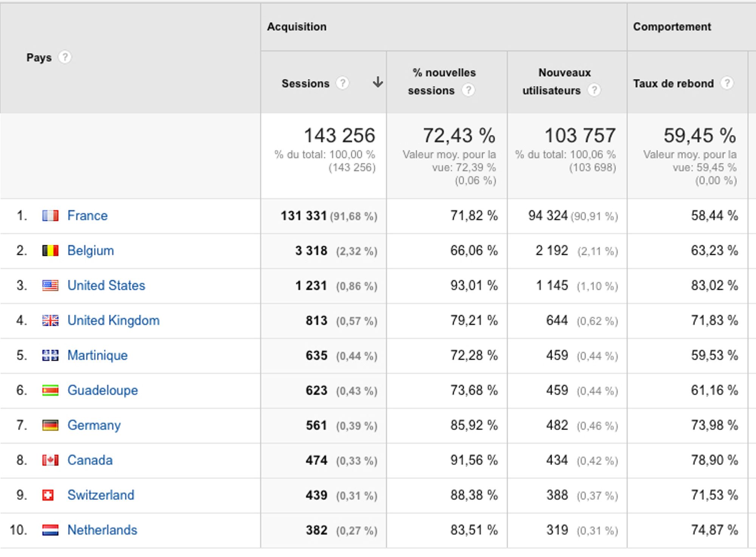Click the Canada flag icon
The height and width of the screenshot is (557, 756).
(x=50, y=460)
